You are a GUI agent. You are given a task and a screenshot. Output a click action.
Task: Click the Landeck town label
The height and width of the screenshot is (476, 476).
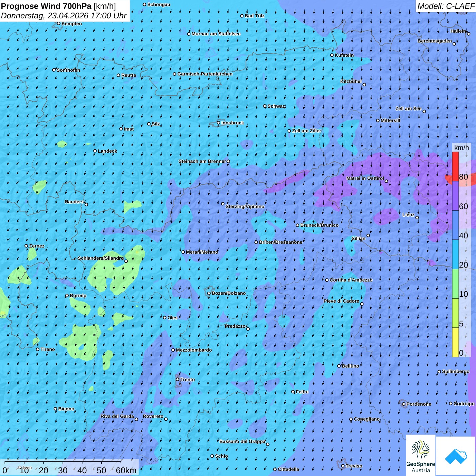click(107, 151)
